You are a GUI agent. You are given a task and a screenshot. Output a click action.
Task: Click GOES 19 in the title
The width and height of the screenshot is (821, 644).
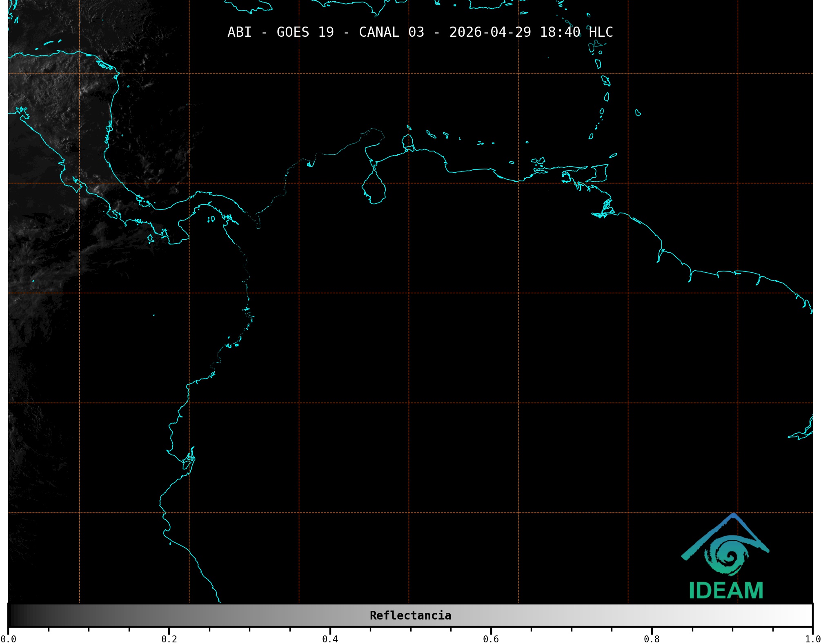[305, 32]
